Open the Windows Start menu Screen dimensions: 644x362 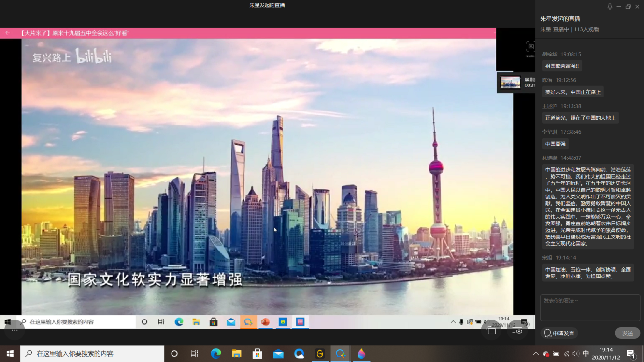10,354
